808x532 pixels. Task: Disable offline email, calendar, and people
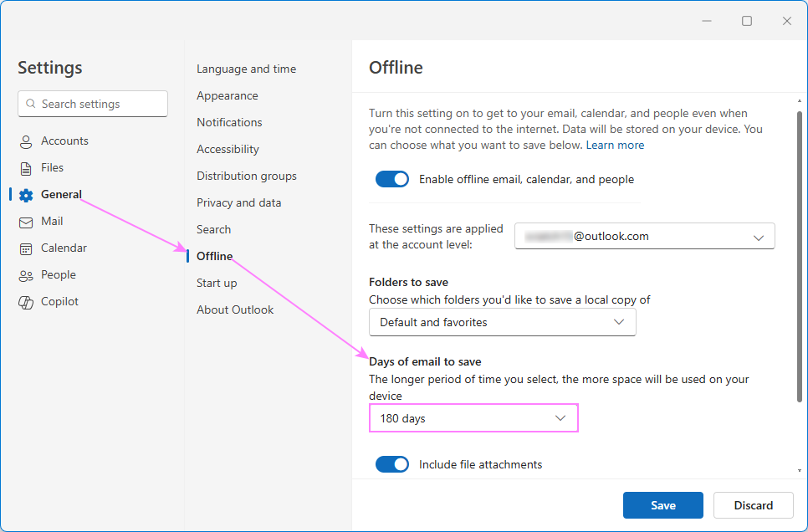tap(392, 178)
